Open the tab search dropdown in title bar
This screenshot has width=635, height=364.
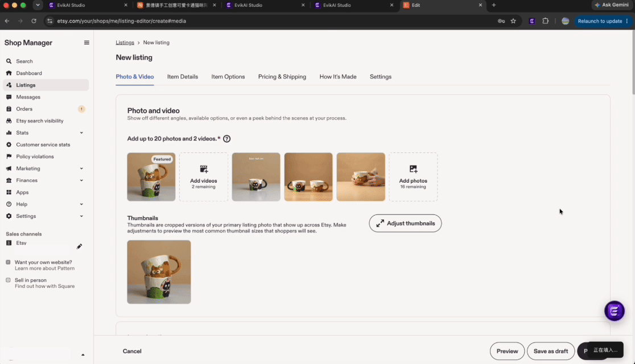click(37, 5)
